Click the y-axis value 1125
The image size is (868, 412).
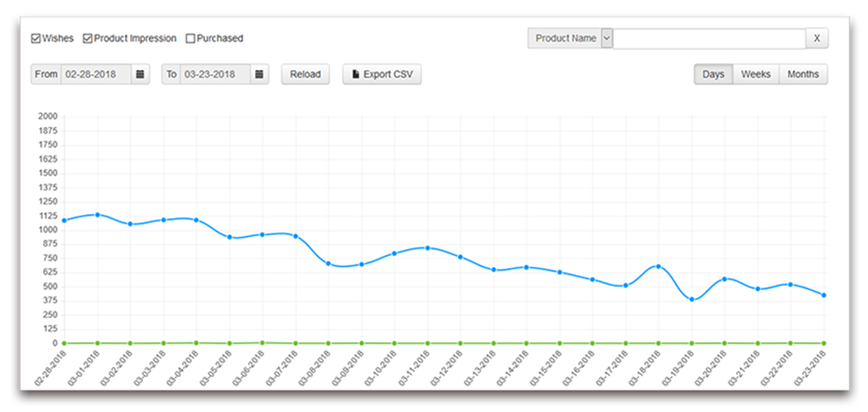click(48, 215)
